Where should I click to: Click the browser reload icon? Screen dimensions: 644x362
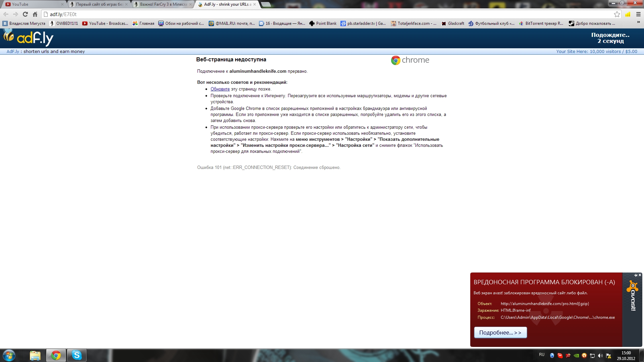[25, 14]
